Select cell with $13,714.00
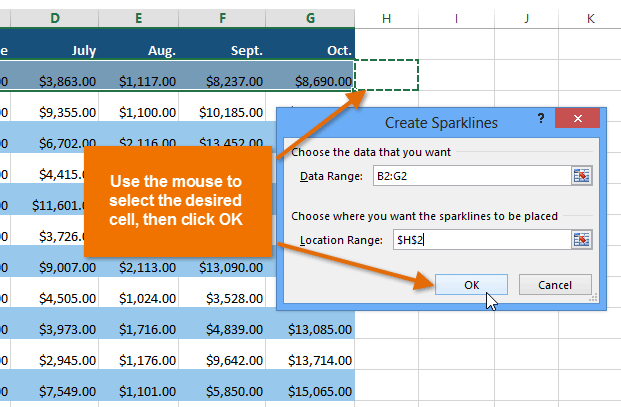Image resolution: width=621 pixels, height=407 pixels. 310,355
